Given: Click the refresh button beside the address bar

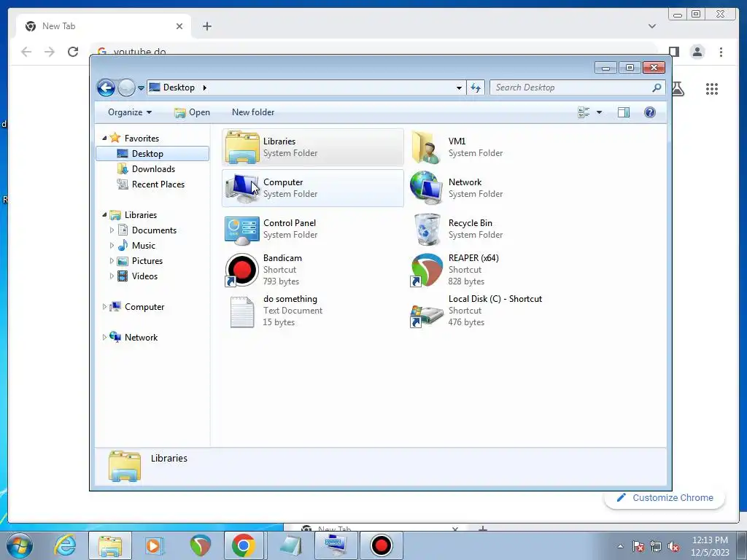Looking at the screenshot, I should [476, 87].
